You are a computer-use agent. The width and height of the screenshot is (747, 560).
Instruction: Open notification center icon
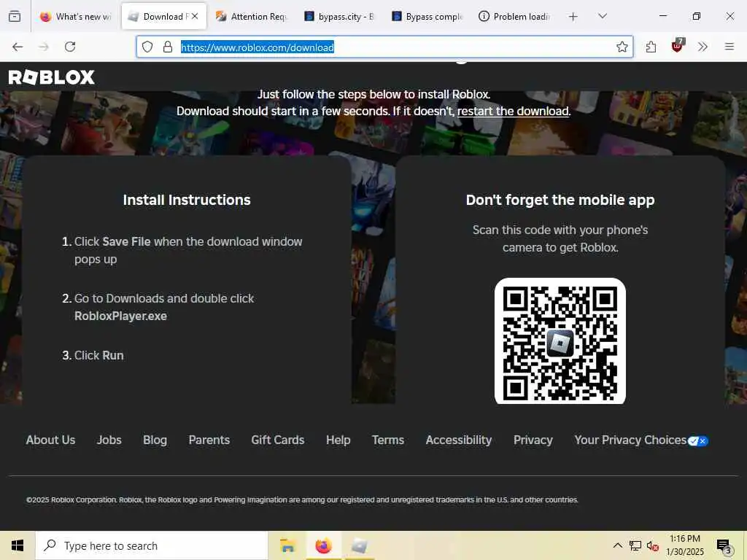tap(724, 545)
